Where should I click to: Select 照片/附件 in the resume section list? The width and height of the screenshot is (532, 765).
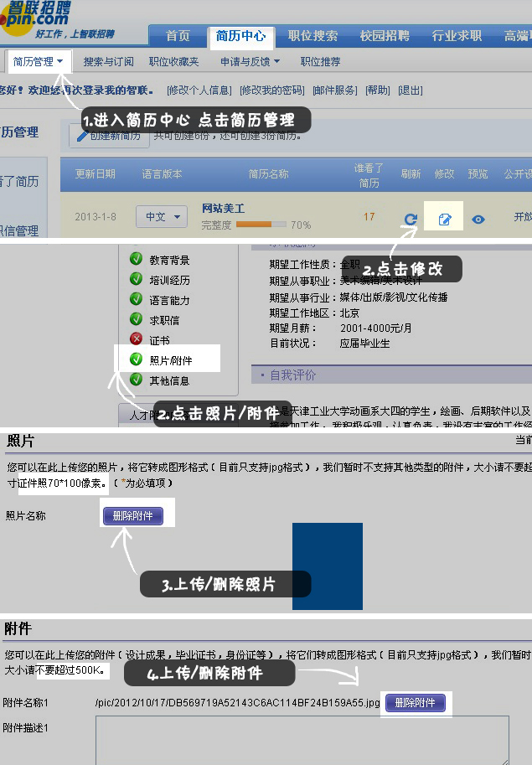pos(171,360)
